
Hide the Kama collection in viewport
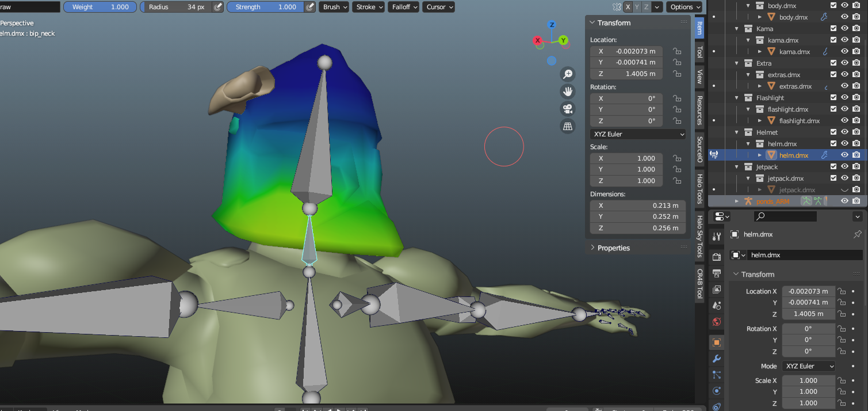pyautogui.click(x=844, y=28)
